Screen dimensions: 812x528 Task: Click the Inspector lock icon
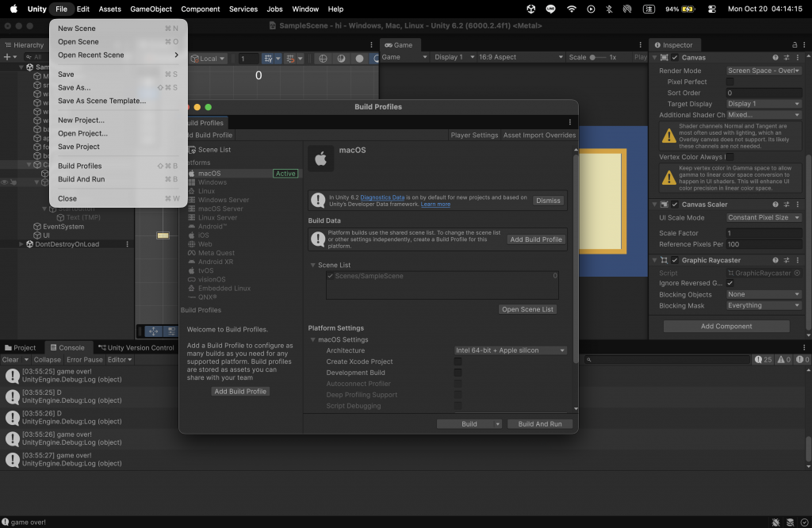pos(795,45)
